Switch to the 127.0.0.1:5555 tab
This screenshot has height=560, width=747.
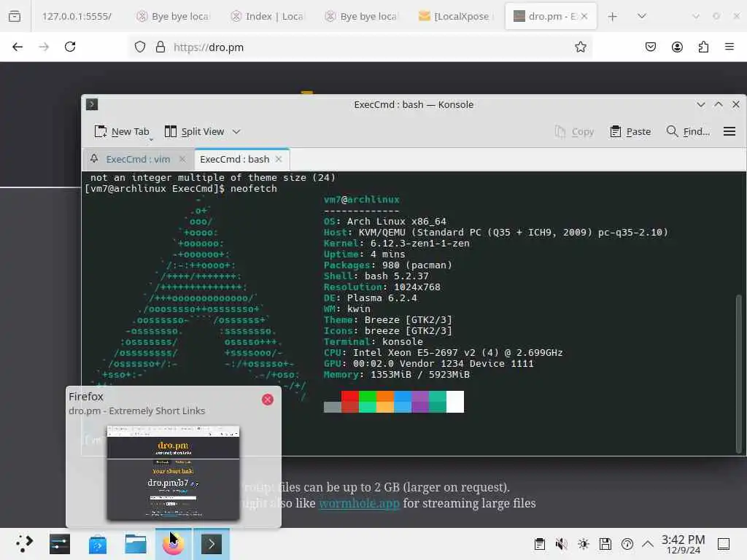(x=77, y=16)
